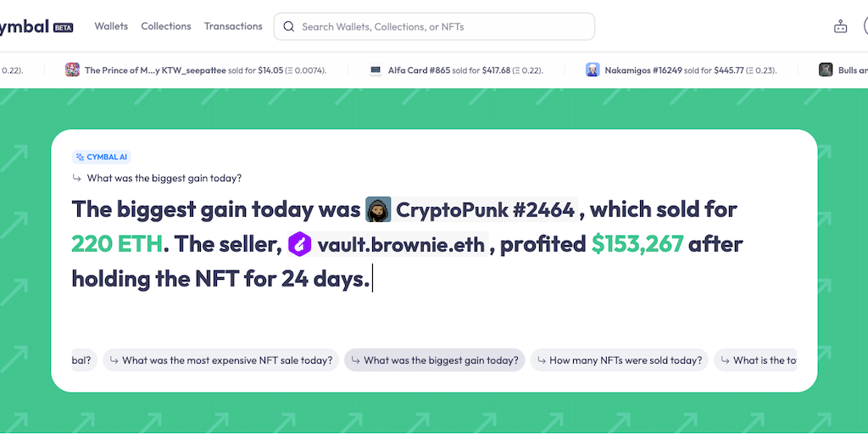Ask "How many NFTs were sold today?"
The image size is (868, 434).
tap(619, 360)
